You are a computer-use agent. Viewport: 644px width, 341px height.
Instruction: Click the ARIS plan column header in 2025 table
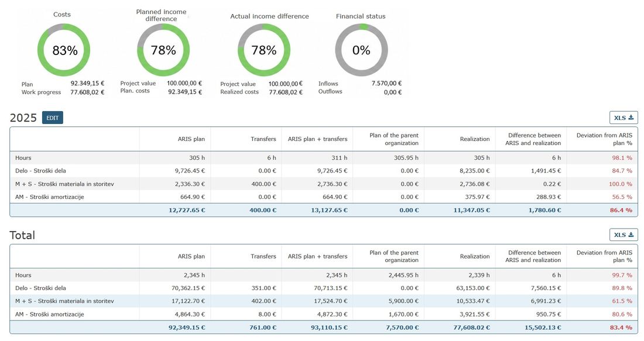click(x=191, y=139)
